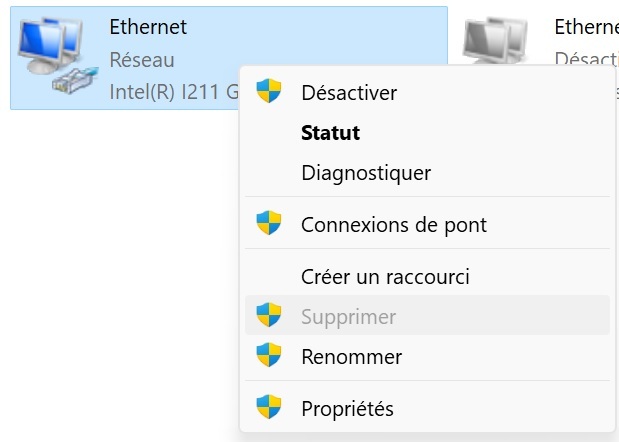
Task: Click the Désactivé status of second adapter
Action: [x=587, y=58]
